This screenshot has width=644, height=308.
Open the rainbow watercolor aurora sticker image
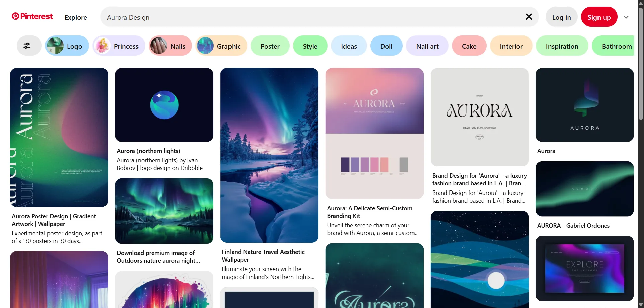coord(164,290)
